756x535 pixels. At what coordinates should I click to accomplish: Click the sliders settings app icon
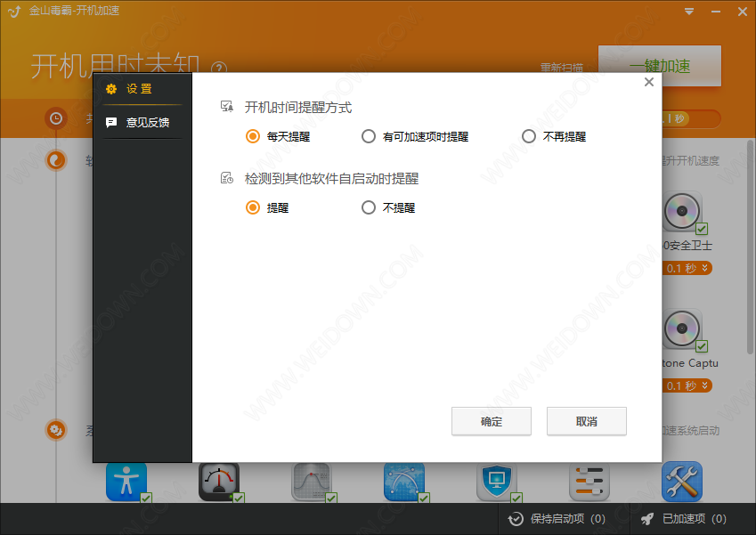pos(589,482)
